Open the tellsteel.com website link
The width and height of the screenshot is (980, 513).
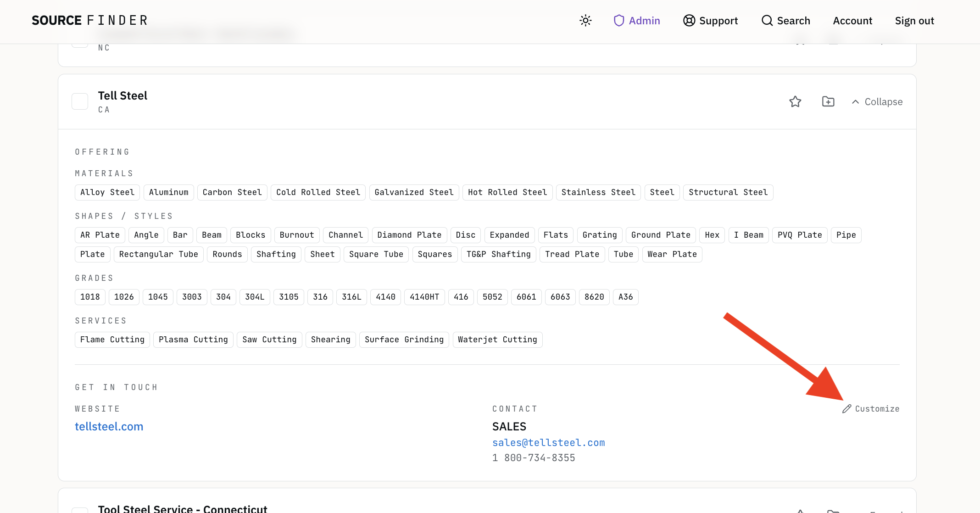[x=109, y=427]
